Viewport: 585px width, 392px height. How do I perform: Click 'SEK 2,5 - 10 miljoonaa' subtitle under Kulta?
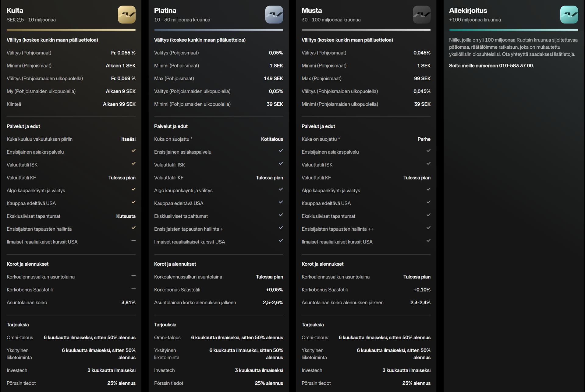point(31,20)
